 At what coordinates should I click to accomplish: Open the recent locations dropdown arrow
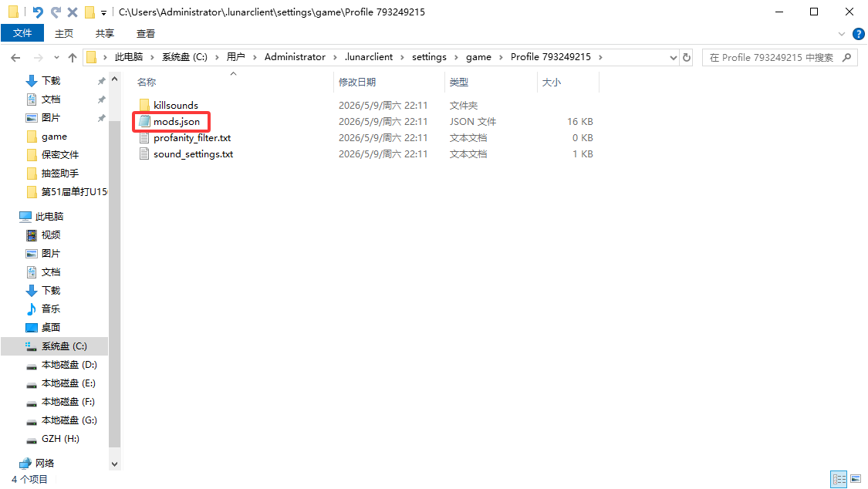[56, 58]
